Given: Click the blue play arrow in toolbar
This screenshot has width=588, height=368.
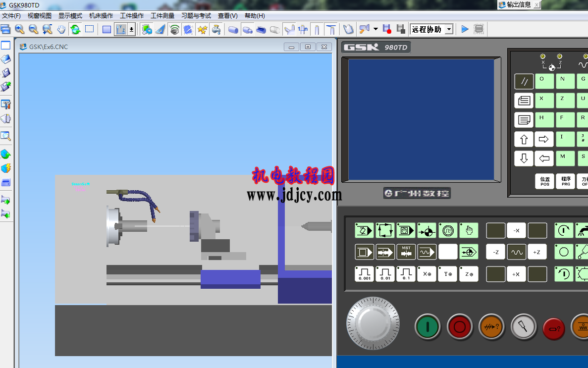Looking at the screenshot, I should click(465, 29).
